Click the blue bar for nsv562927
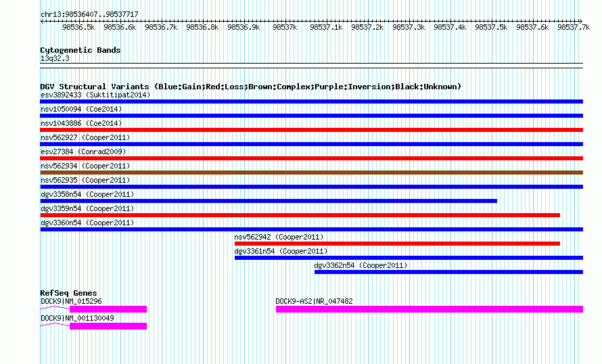 tap(311, 144)
